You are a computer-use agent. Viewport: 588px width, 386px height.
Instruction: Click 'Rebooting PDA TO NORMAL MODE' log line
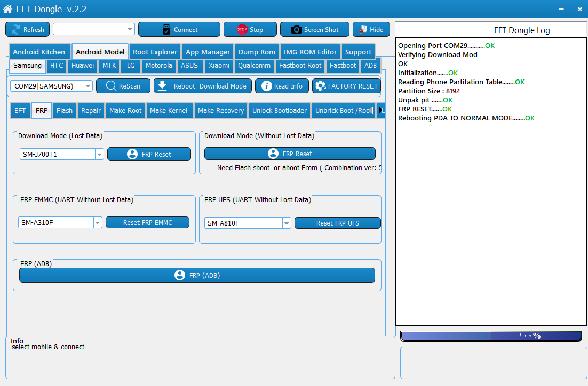pos(466,118)
